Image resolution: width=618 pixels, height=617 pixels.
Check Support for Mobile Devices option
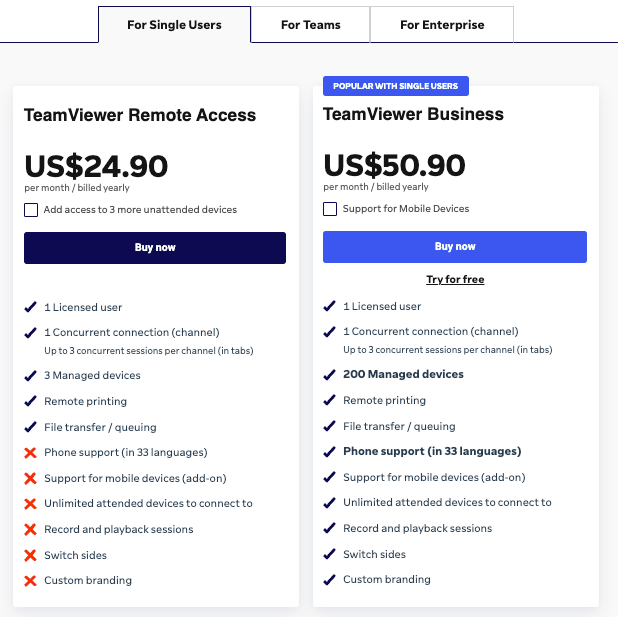[x=330, y=209]
